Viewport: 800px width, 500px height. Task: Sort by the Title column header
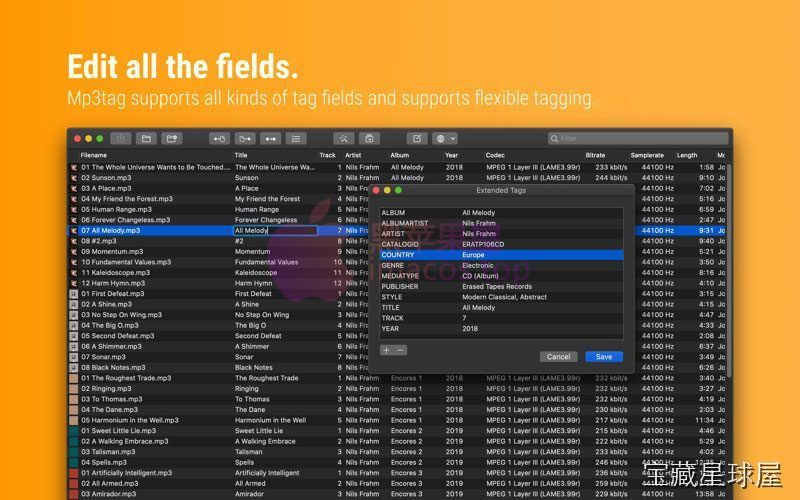(241, 155)
